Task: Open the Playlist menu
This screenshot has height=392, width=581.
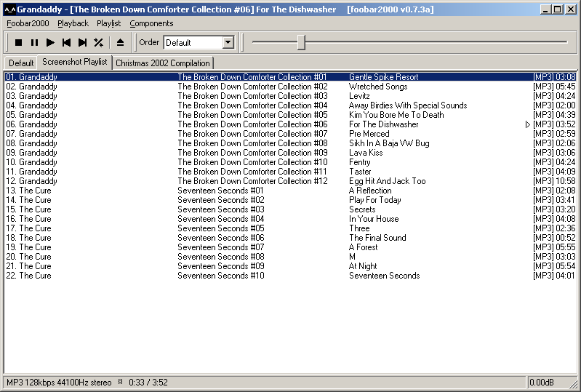Action: point(108,23)
